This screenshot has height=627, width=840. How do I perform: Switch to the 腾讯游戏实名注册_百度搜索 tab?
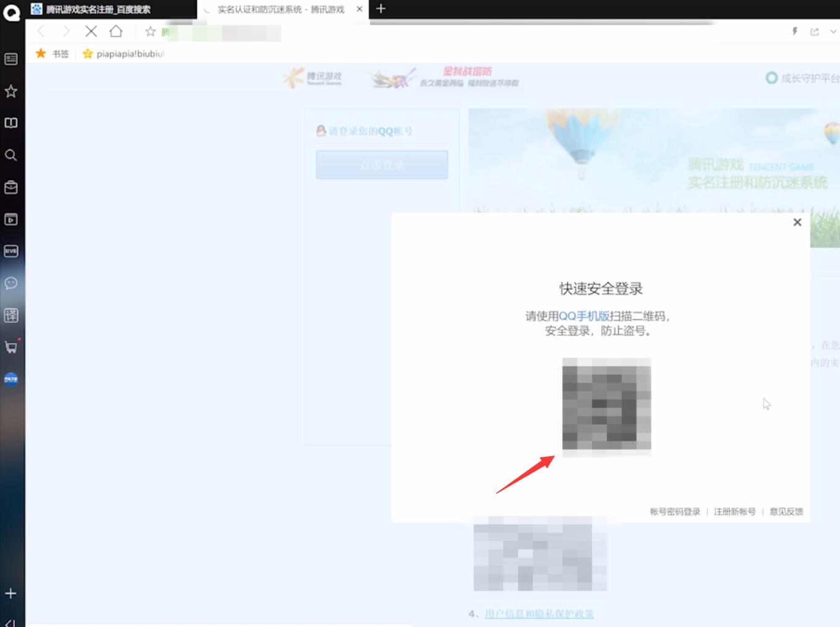[x=111, y=9]
